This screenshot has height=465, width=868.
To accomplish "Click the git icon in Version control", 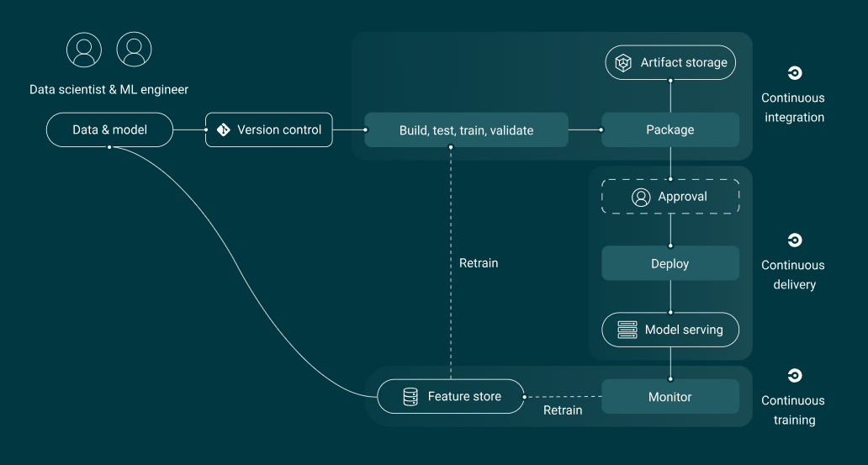I will pos(224,130).
